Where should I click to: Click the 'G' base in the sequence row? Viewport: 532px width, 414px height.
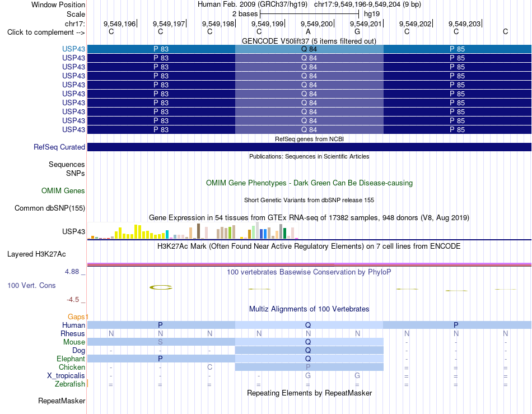[x=357, y=31]
